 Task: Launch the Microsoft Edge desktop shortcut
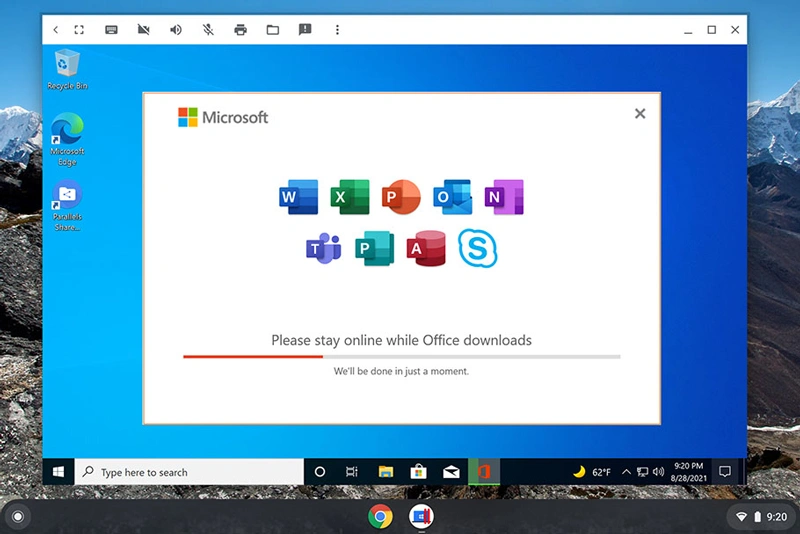point(67,139)
